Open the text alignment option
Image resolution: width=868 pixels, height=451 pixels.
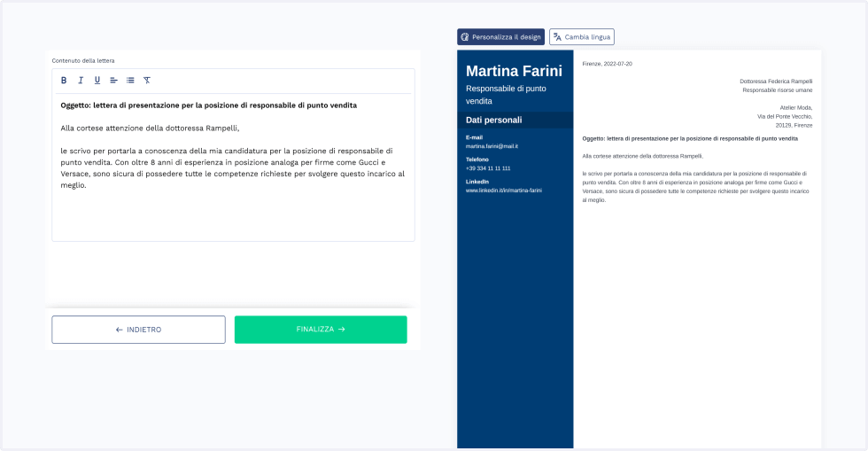[113, 81]
